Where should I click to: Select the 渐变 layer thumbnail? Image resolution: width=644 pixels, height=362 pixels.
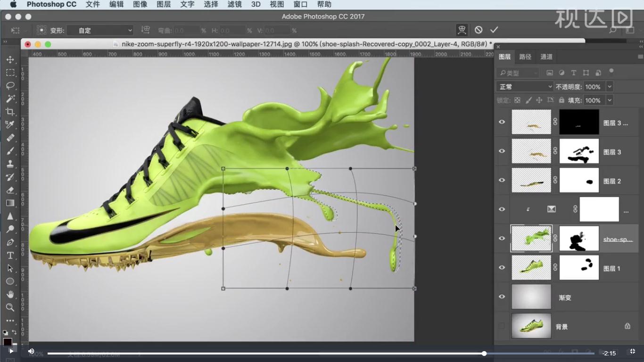point(531,297)
